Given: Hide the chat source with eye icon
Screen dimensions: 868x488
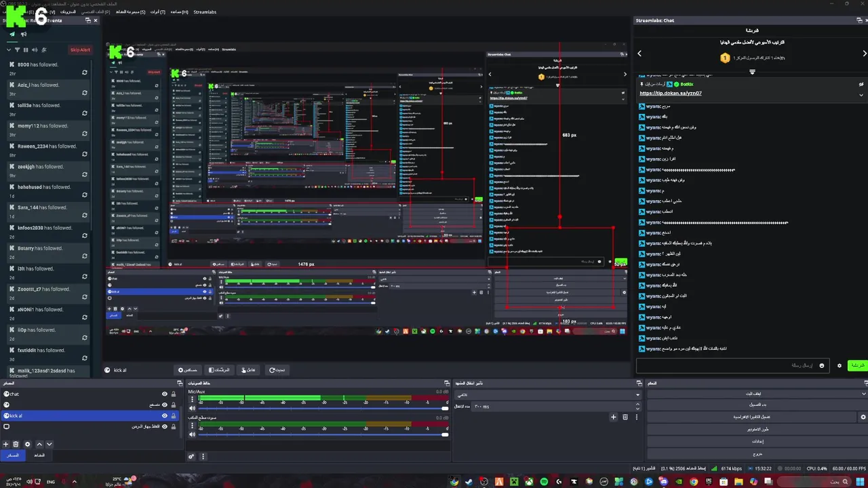Looking at the screenshot, I should 164,394.
